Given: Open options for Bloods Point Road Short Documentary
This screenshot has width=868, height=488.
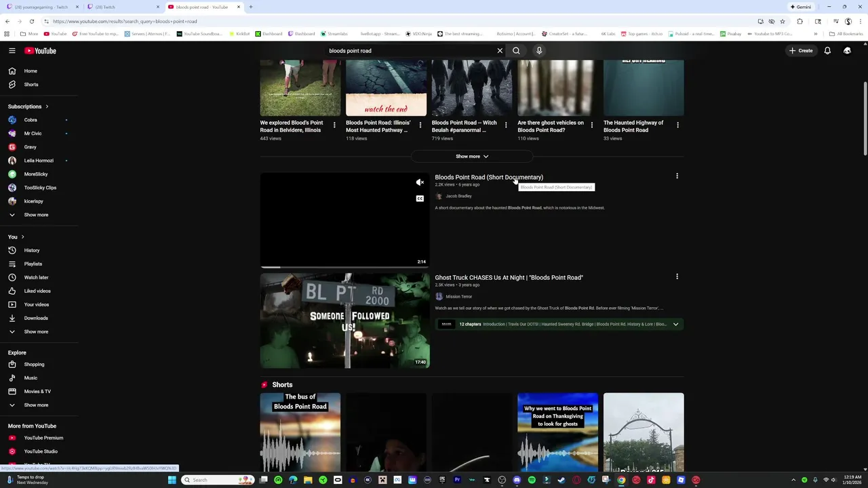Looking at the screenshot, I should click(677, 176).
